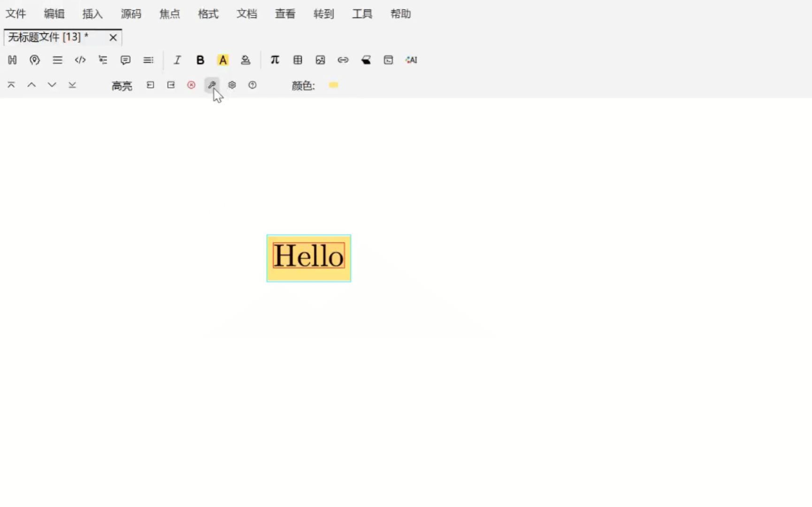Toggle bold formatting
The height and width of the screenshot is (507, 812).
pos(200,60)
